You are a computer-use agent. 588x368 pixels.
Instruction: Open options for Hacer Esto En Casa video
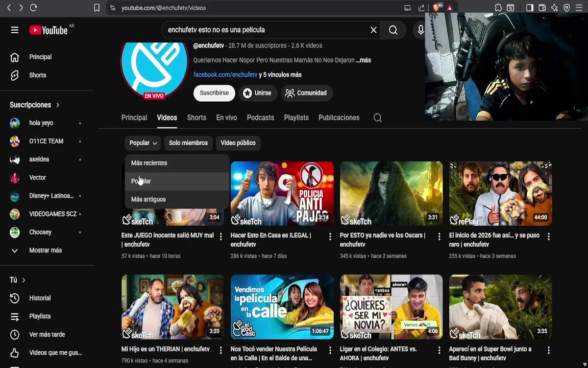[x=330, y=237]
